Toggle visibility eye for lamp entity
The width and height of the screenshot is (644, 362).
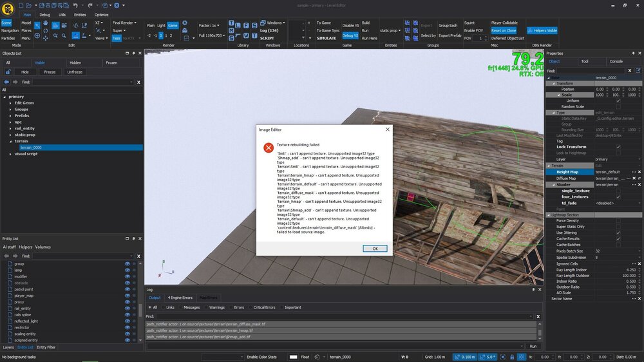[127, 270]
